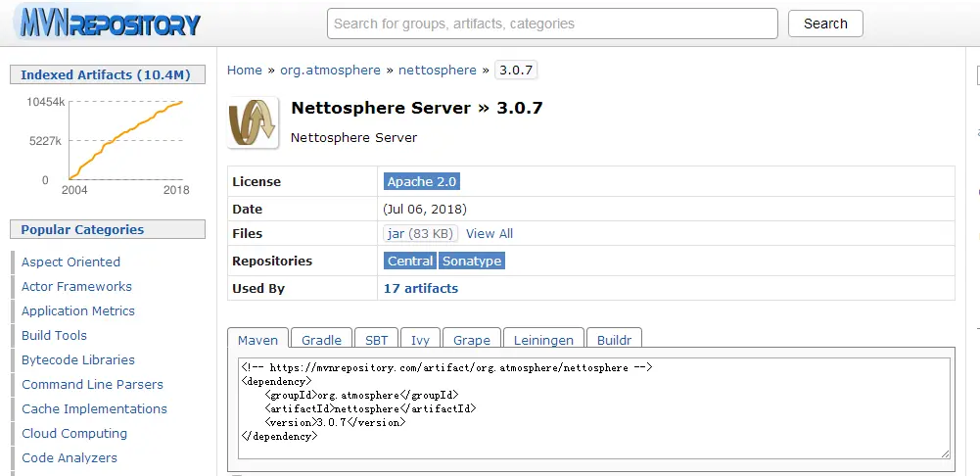
Task: Open the nettosphere breadcrumb link
Action: [x=438, y=71]
